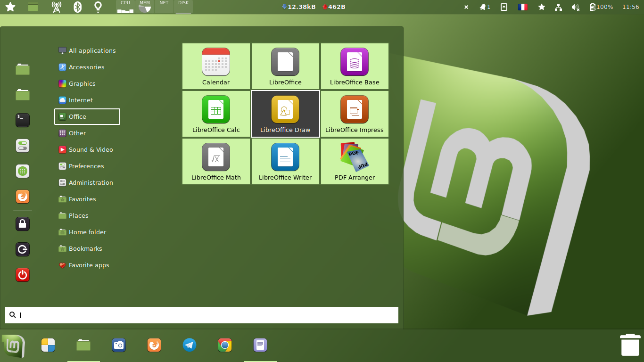Open PDF Arranger
The image size is (644, 362).
coord(355,162)
